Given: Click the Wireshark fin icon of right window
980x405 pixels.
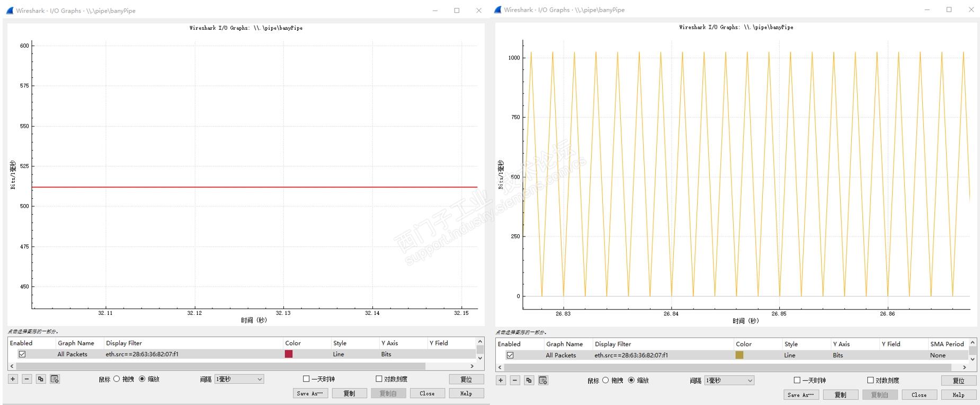Looking at the screenshot, I should (x=497, y=10).
